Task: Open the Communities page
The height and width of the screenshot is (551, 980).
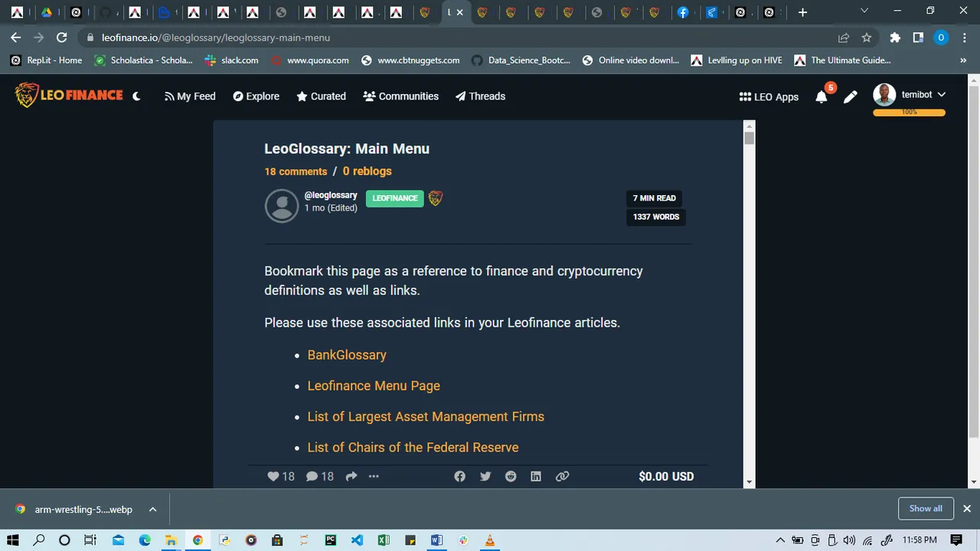Action: [400, 96]
